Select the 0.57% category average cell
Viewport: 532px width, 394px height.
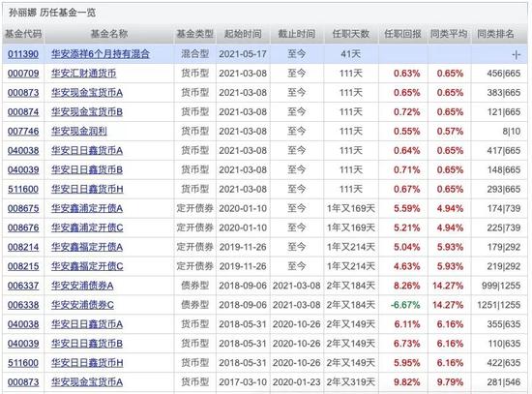(x=450, y=132)
